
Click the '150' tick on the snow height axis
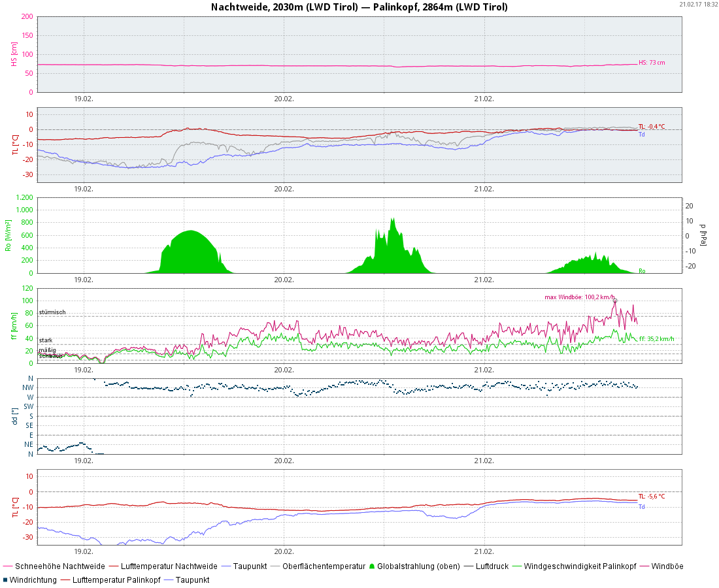[27, 35]
